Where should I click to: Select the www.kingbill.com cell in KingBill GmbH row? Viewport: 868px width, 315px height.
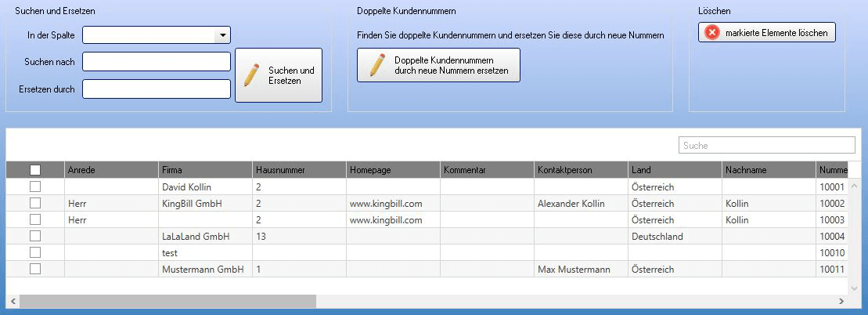[x=386, y=204]
